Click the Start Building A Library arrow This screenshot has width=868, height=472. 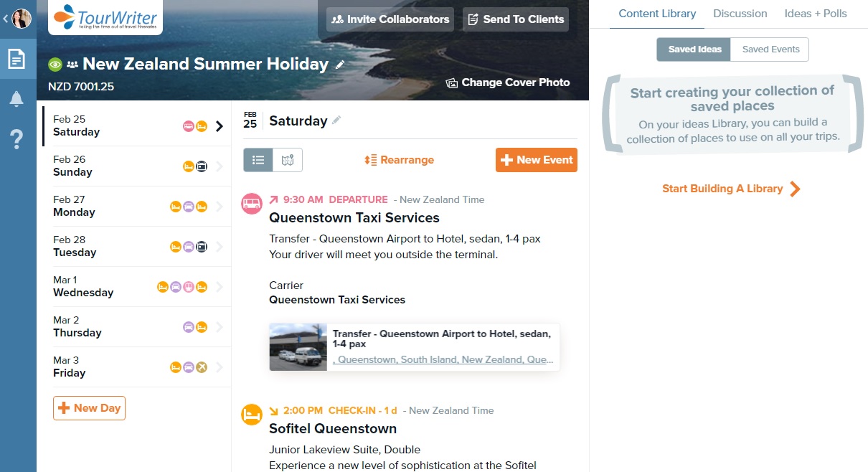click(794, 189)
